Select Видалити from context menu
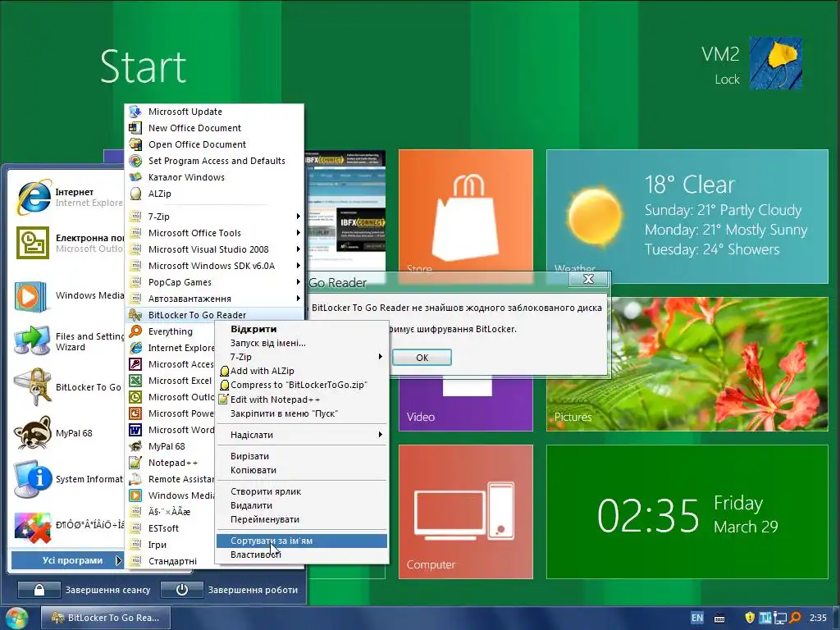 302,505
